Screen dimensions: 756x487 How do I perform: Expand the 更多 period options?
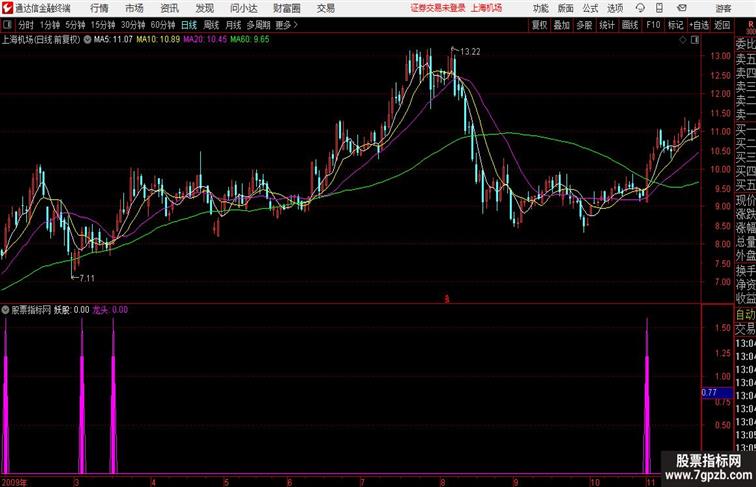click(286, 25)
